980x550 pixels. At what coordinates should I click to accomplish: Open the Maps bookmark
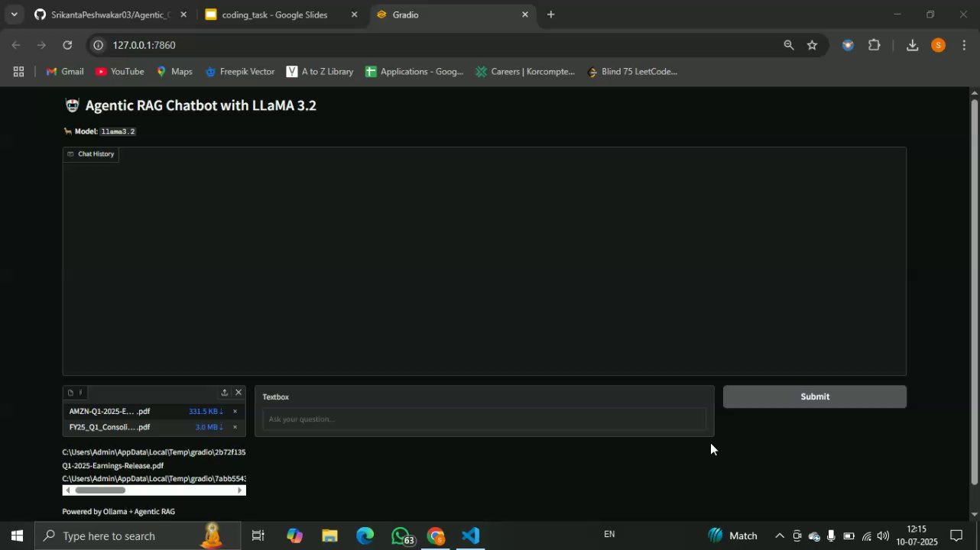pyautogui.click(x=174, y=72)
